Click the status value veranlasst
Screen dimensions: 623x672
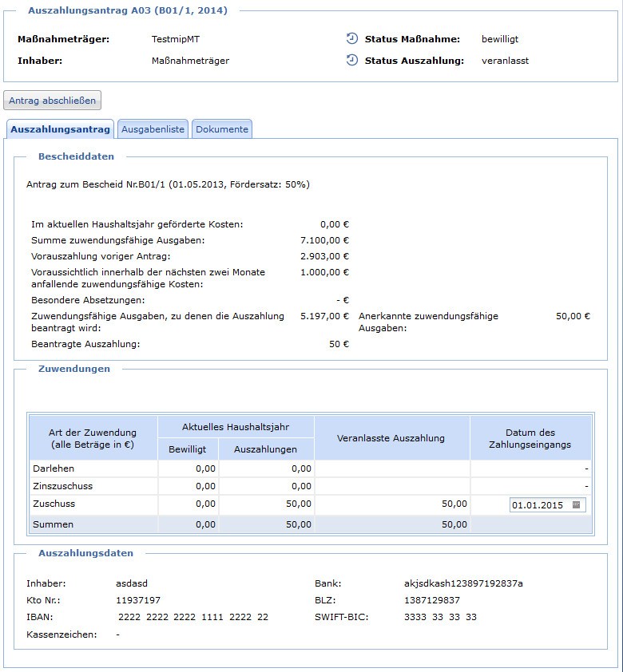505,61
